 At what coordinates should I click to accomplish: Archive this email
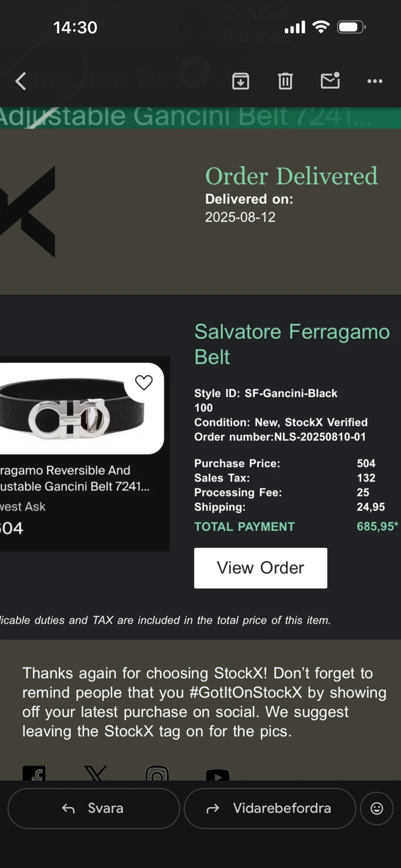(240, 81)
